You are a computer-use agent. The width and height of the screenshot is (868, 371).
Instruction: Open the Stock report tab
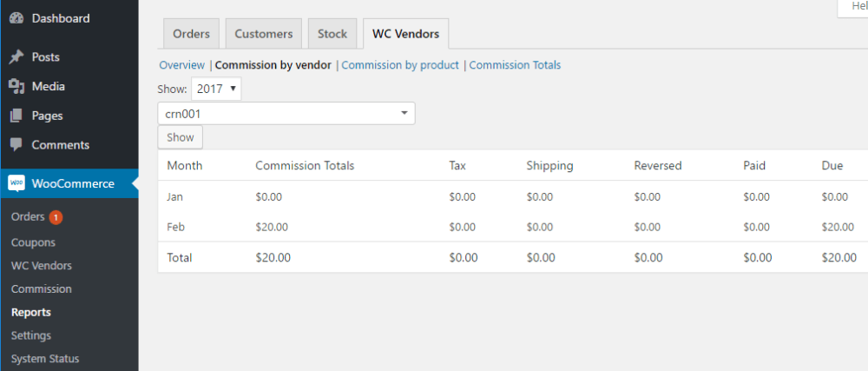pos(332,34)
